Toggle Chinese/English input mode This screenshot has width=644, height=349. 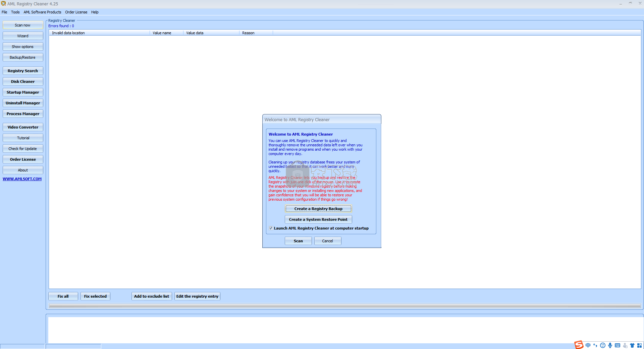click(588, 345)
